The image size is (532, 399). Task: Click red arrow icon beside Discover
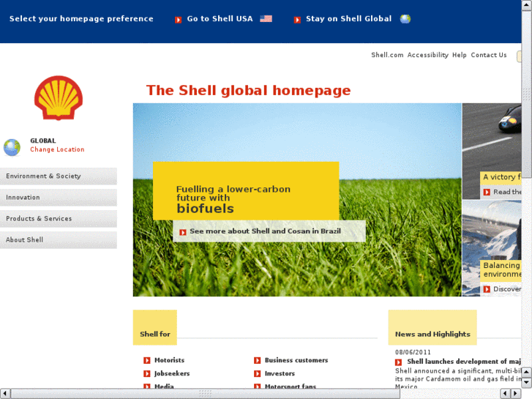(x=487, y=289)
